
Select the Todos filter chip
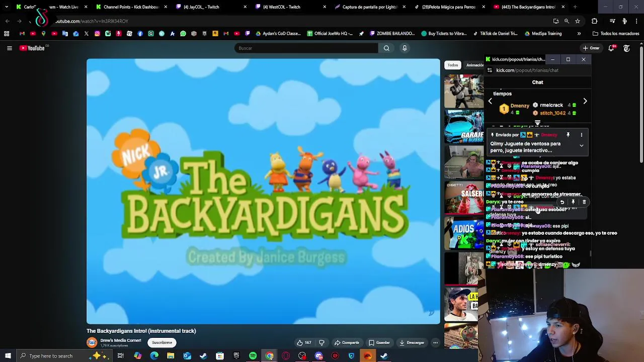(453, 65)
